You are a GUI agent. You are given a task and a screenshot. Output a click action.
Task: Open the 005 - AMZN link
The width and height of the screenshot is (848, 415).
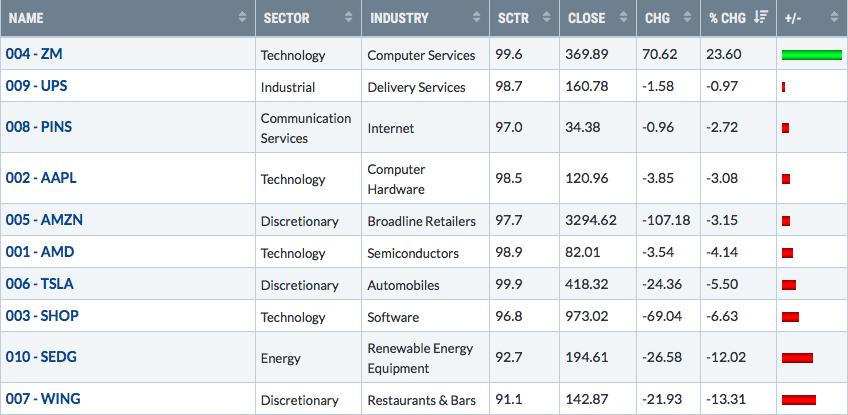pyautogui.click(x=44, y=220)
